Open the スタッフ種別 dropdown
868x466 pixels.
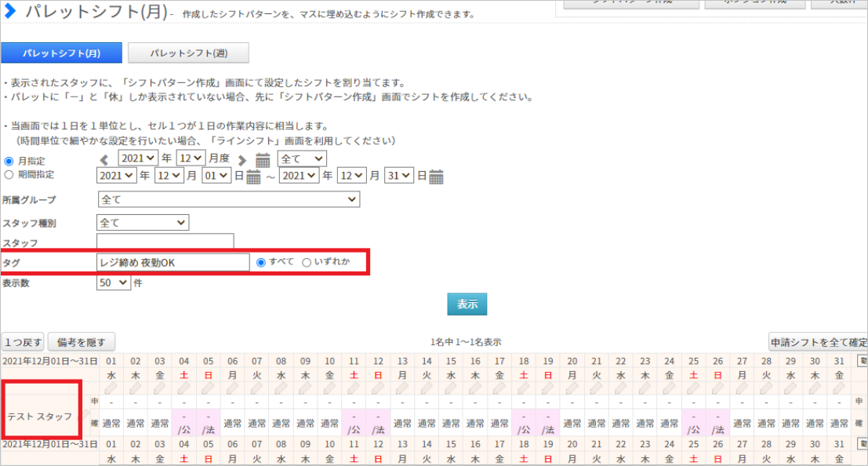click(143, 223)
